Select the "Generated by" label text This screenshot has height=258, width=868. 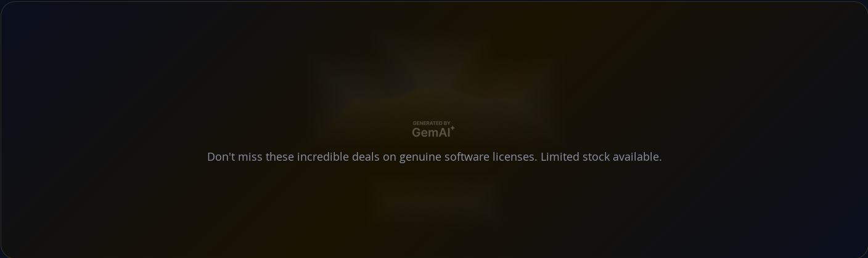(x=432, y=123)
